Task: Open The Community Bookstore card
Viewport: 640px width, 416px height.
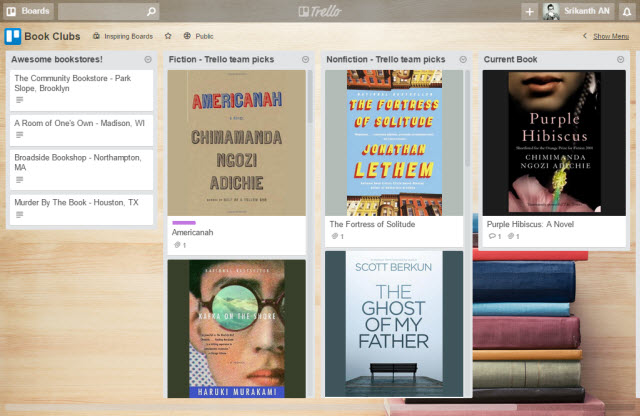Action: pos(81,90)
